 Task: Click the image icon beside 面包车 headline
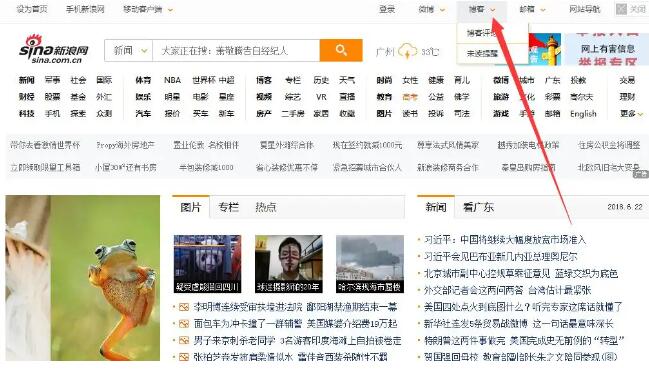(x=184, y=324)
